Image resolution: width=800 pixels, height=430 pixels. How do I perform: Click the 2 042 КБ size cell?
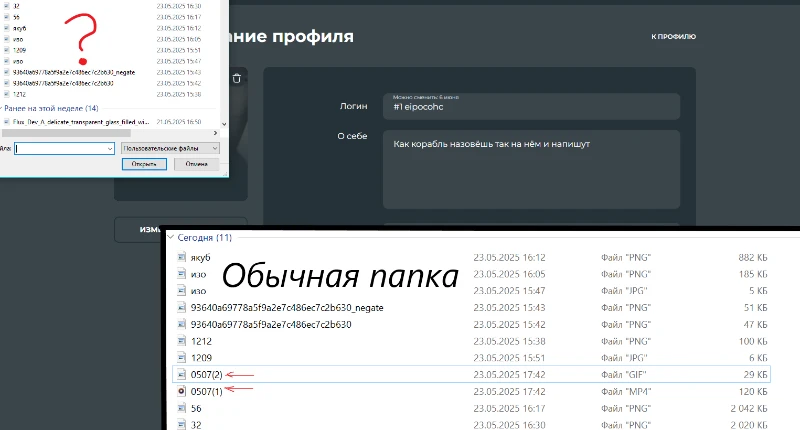point(748,408)
